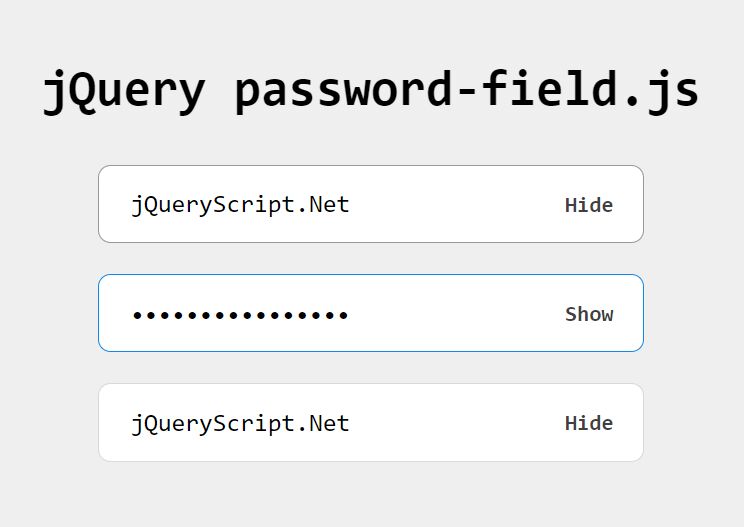Screen dimensions: 744x527
Task: Place cursor after the last masked dot
Action: pyautogui.click(x=350, y=315)
